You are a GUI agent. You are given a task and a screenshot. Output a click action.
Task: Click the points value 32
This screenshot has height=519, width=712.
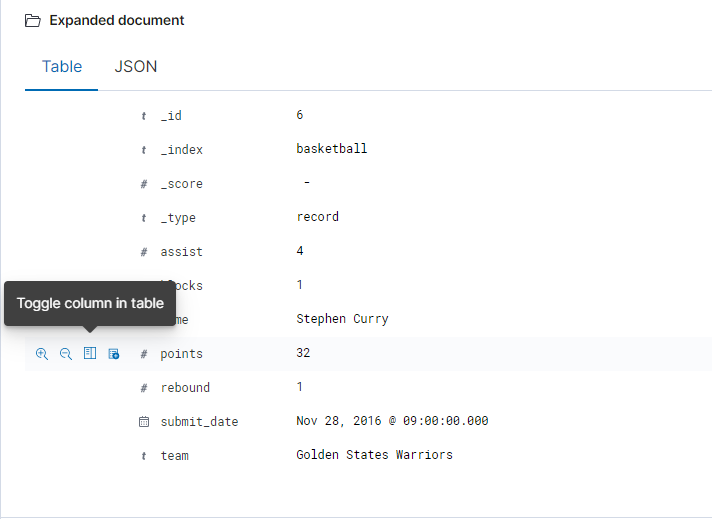(303, 353)
